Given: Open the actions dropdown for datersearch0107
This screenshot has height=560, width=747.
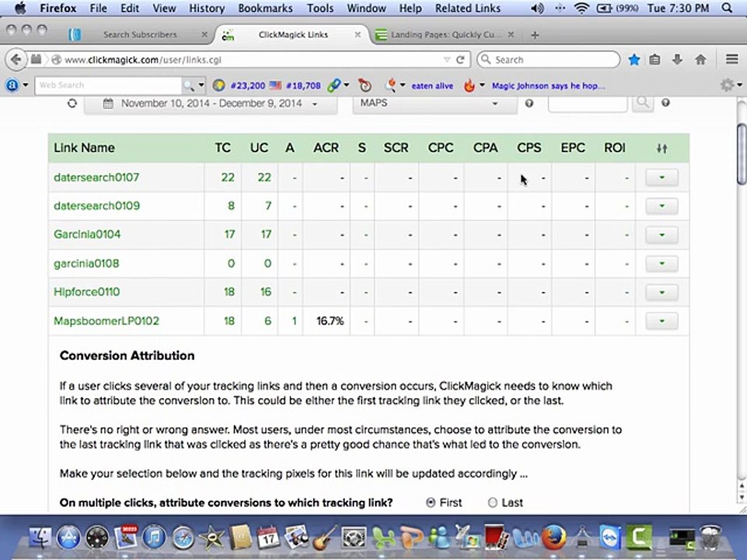Looking at the screenshot, I should (x=661, y=177).
